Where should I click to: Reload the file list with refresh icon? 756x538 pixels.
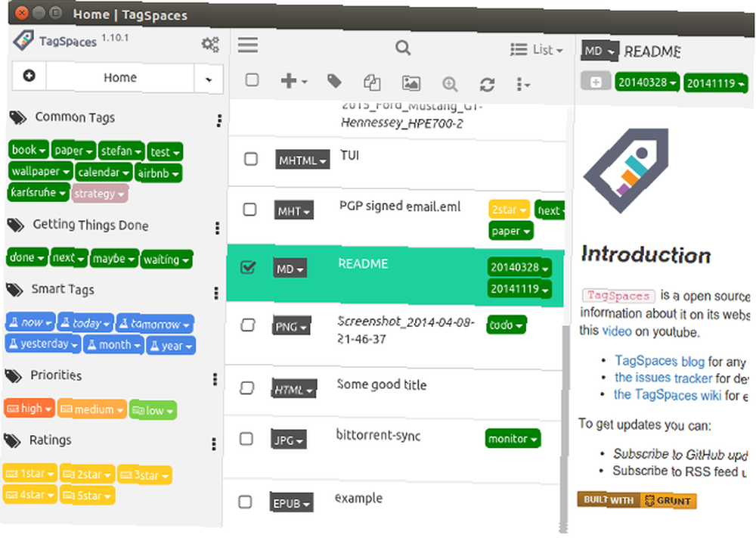(x=487, y=85)
